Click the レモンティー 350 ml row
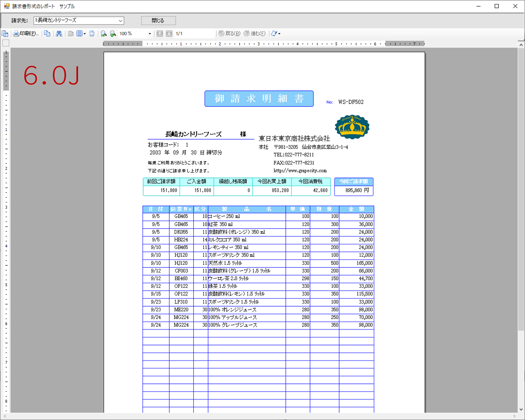The height and width of the screenshot is (420, 525). point(258,248)
